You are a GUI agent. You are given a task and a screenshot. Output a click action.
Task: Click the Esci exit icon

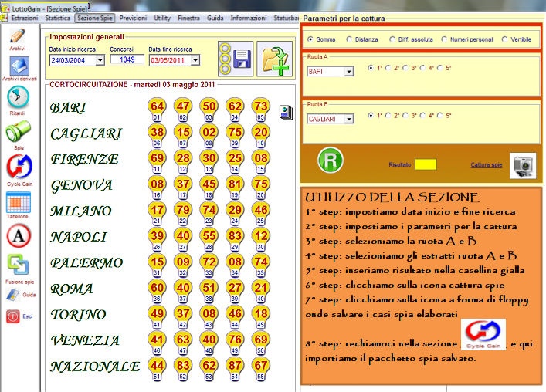[13, 316]
